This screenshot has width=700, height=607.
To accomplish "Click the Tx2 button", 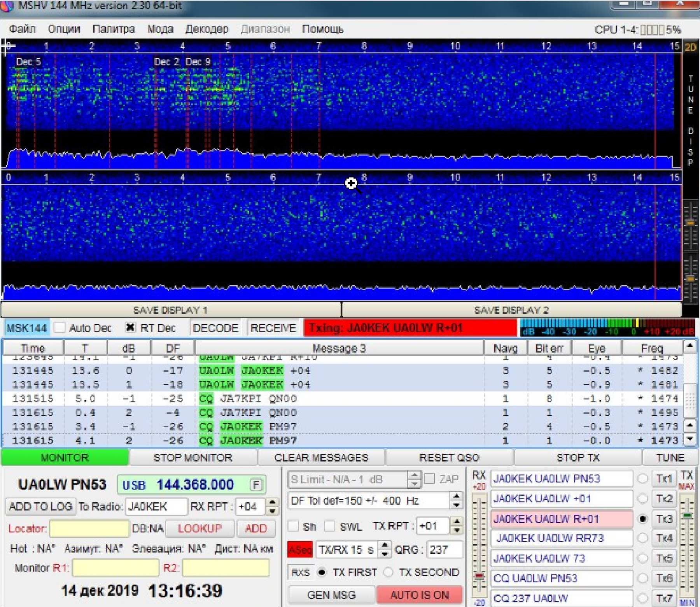I will click(664, 498).
